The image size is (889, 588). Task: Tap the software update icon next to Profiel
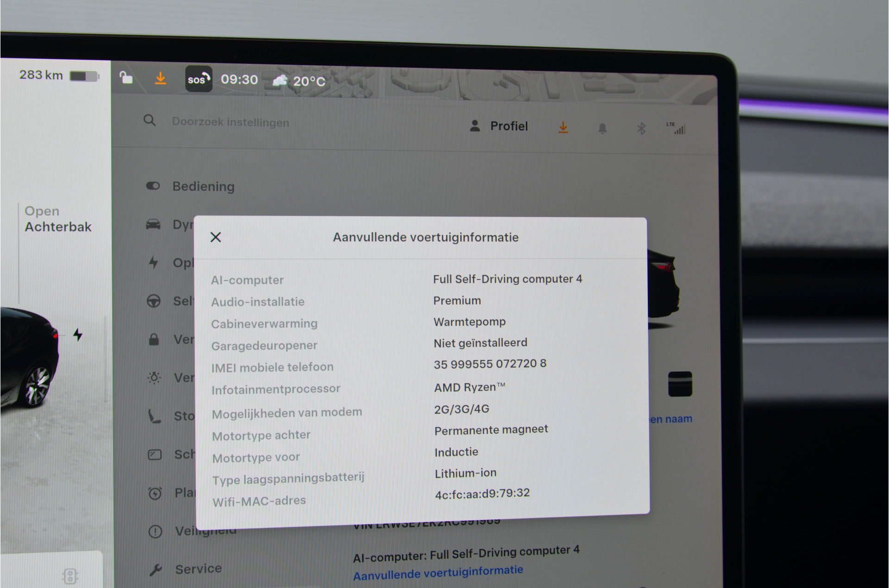[563, 127]
